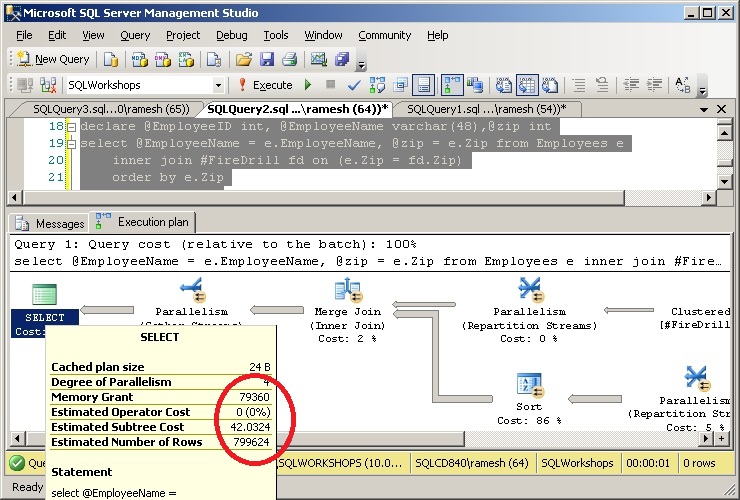Start an Analysis Services MDX query
This screenshot has width=740, height=500.
(x=139, y=59)
